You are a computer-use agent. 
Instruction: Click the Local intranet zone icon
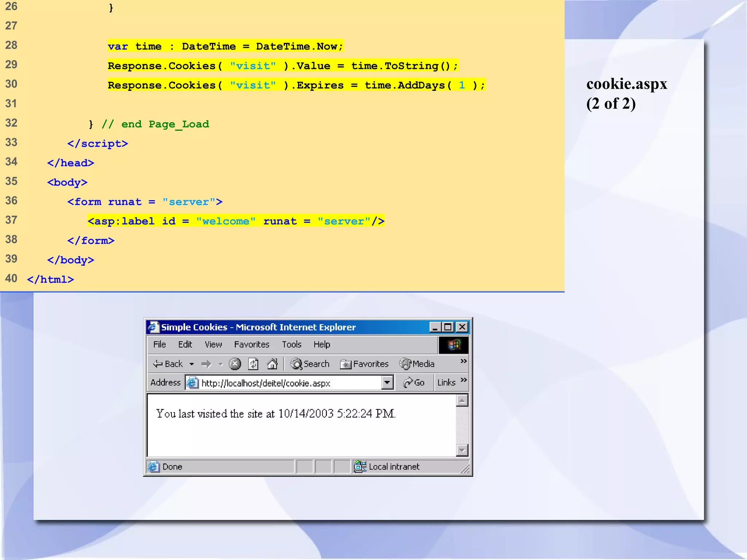tap(360, 467)
